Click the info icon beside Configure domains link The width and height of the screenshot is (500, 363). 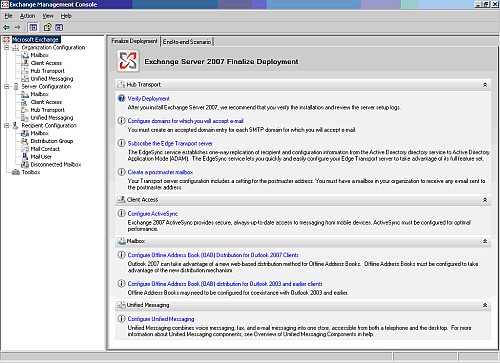click(121, 121)
